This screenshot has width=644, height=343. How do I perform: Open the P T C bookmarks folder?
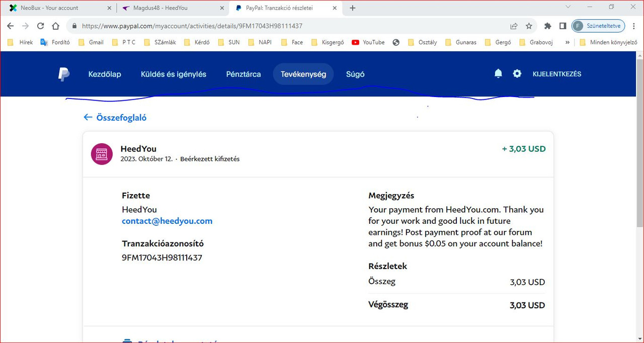pyautogui.click(x=124, y=42)
